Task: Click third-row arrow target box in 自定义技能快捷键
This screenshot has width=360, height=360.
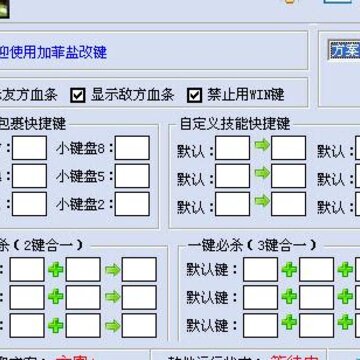Action: [x=288, y=204]
